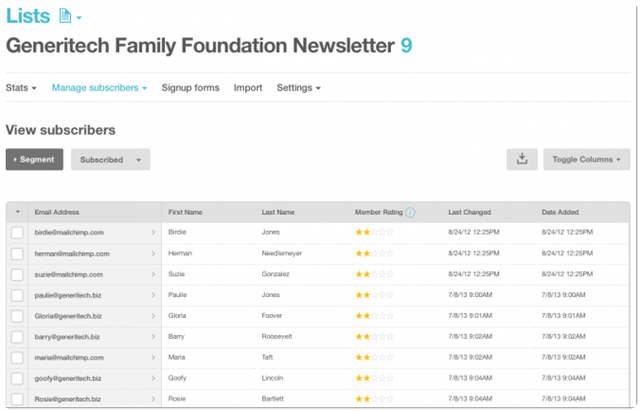Viewport: 640px width, 411px height.
Task: Click star rating in Goofy Lincoln row
Action: [x=374, y=378]
